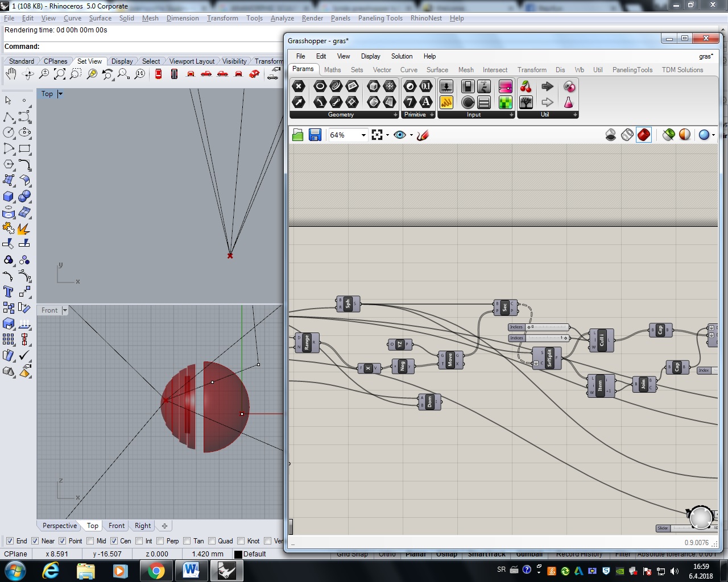Expand the Util panel dropdown
The height and width of the screenshot is (582, 728).
point(575,115)
